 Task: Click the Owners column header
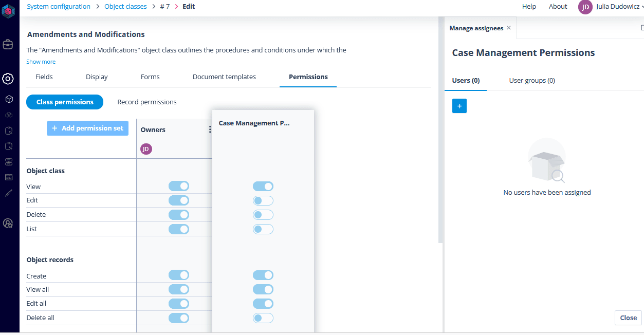[x=153, y=130]
